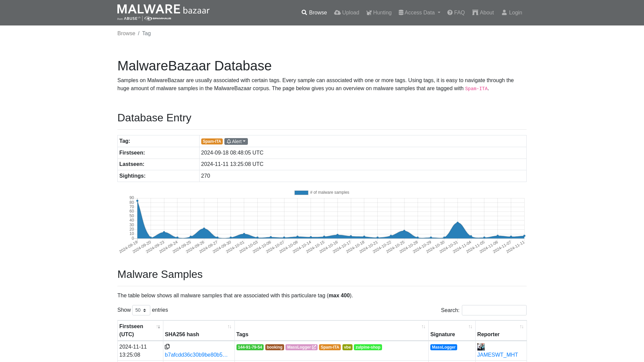Expand the Access Data dropdown menu
This screenshot has height=362, width=644.
point(419,12)
